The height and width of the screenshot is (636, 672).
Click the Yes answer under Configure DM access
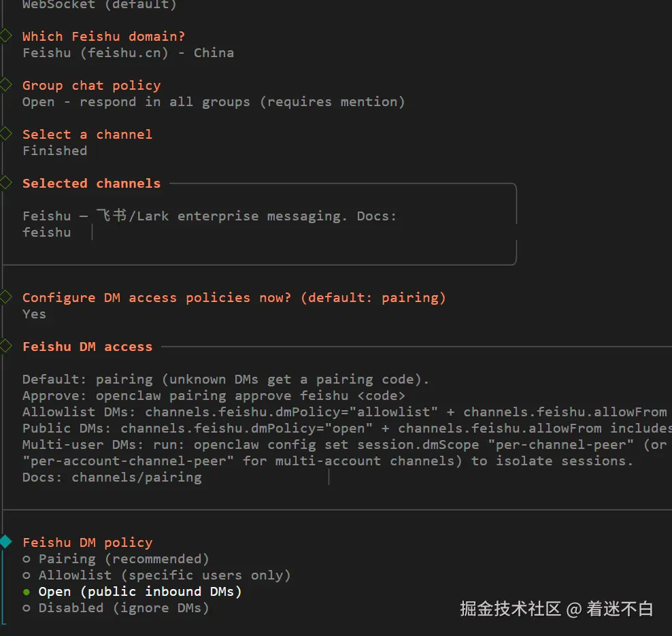coord(34,314)
